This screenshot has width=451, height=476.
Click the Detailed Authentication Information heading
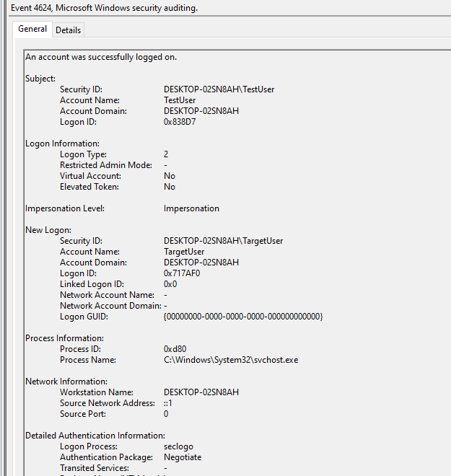coord(95,436)
